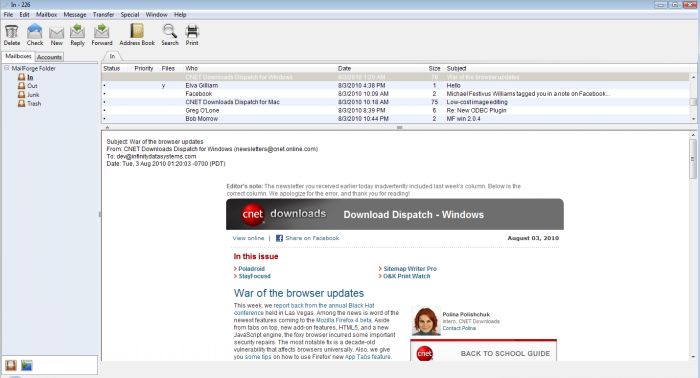Sort messages by Size column
The image size is (700, 378).
point(434,68)
